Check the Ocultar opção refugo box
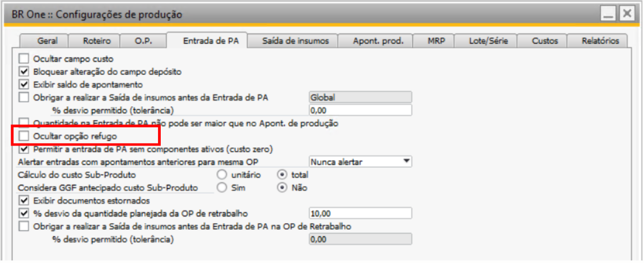The width and height of the screenshot is (644, 263). click(x=23, y=136)
